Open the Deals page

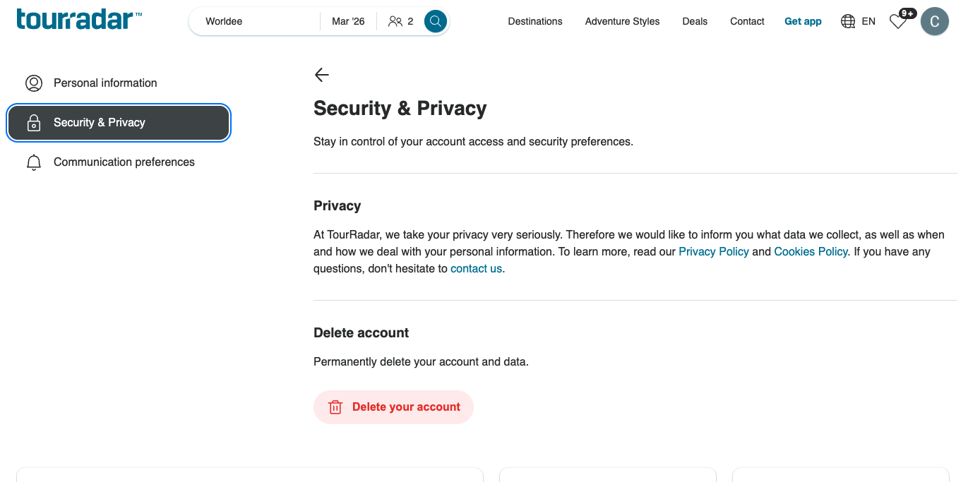point(695,21)
